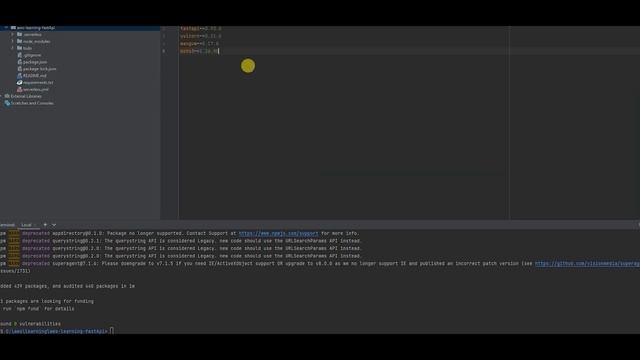Expand External Libraries node
The width and height of the screenshot is (640, 360).
1,96
